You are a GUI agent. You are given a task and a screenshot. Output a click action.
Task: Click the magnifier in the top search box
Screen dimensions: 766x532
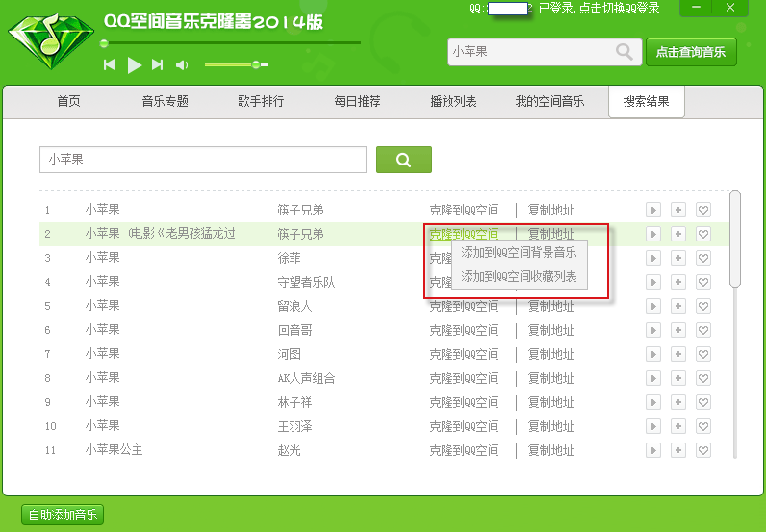624,51
